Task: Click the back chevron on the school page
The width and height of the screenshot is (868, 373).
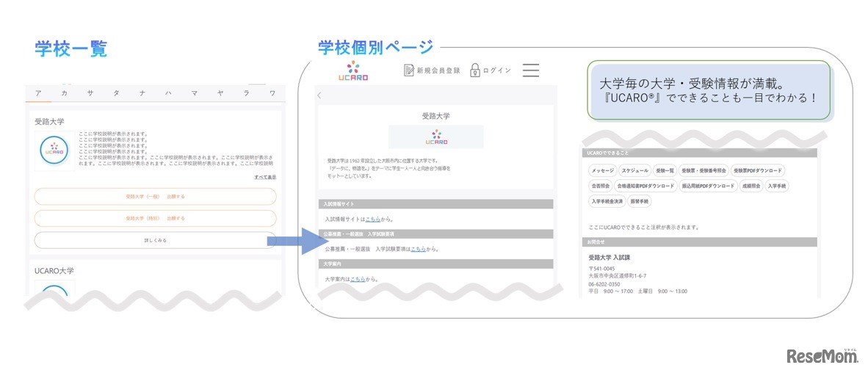Action: 319,95
